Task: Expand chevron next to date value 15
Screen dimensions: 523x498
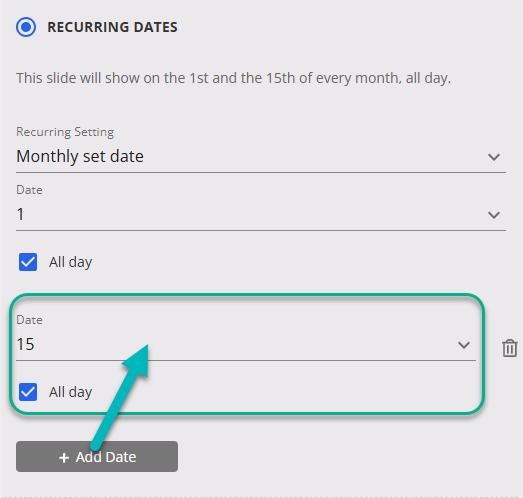Action: click(464, 345)
